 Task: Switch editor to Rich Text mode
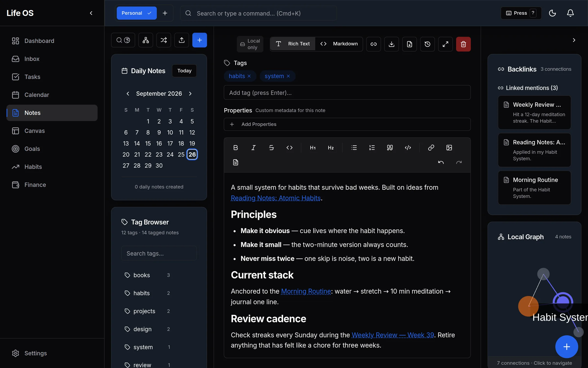293,44
